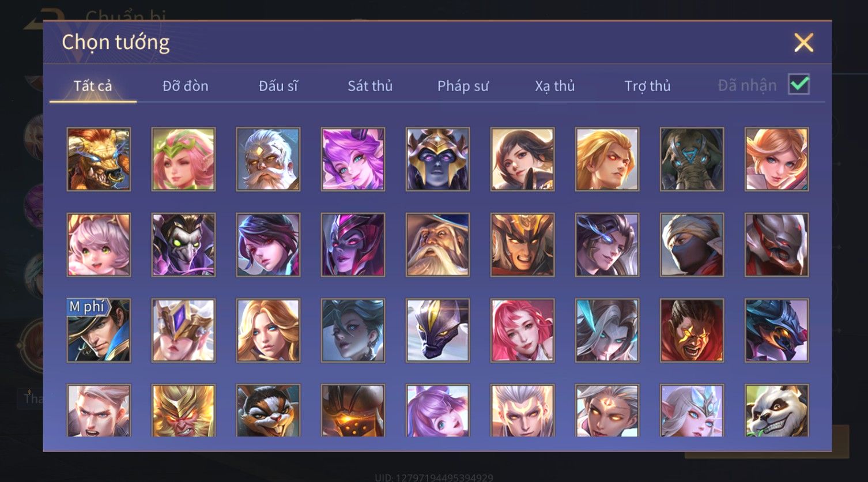This screenshot has width=868, height=482.
Task: Pick the pink-haired girl with green leaf crown
Action: (183, 159)
